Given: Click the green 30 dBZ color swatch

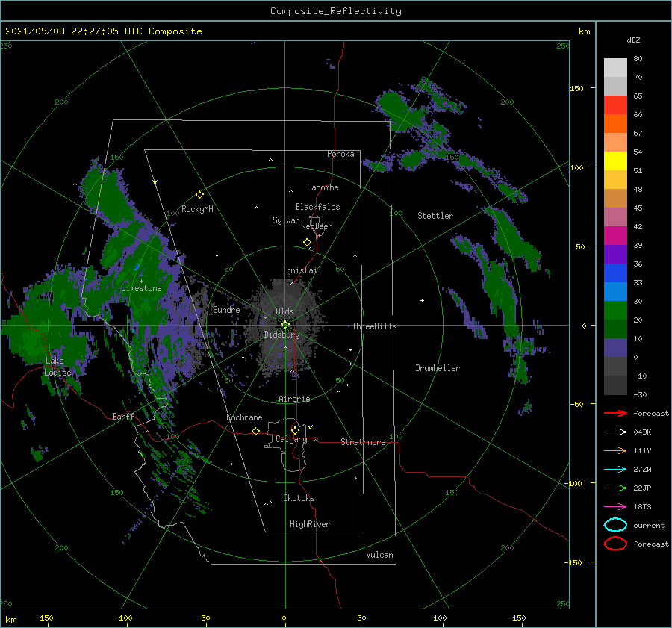Looking at the screenshot, I should click(615, 310).
